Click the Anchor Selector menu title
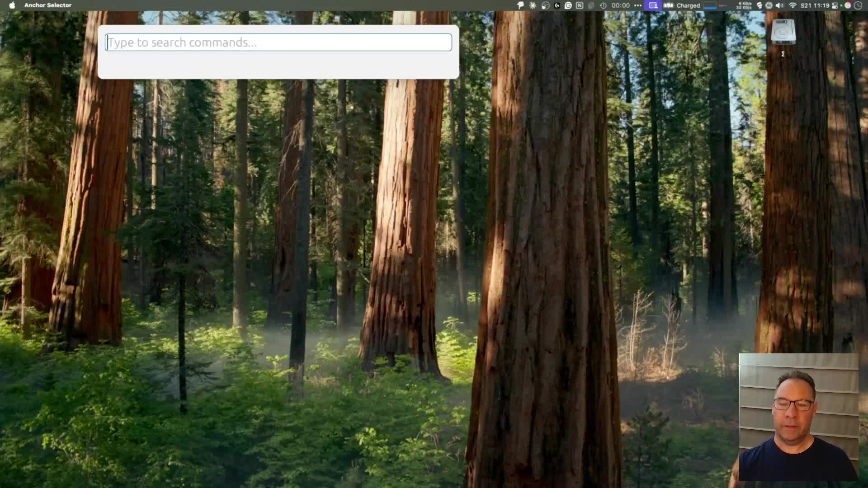This screenshot has width=868, height=488. (47, 5)
